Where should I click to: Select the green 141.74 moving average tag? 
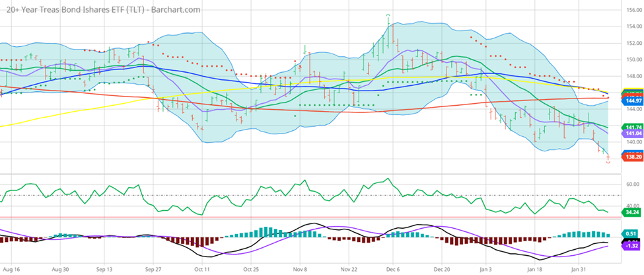[x=633, y=128]
